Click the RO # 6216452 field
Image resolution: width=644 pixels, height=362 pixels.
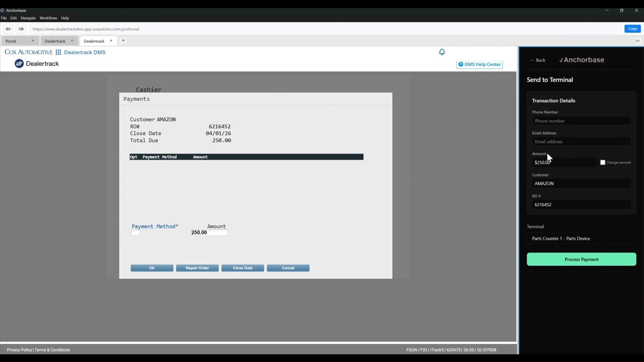[581, 205]
